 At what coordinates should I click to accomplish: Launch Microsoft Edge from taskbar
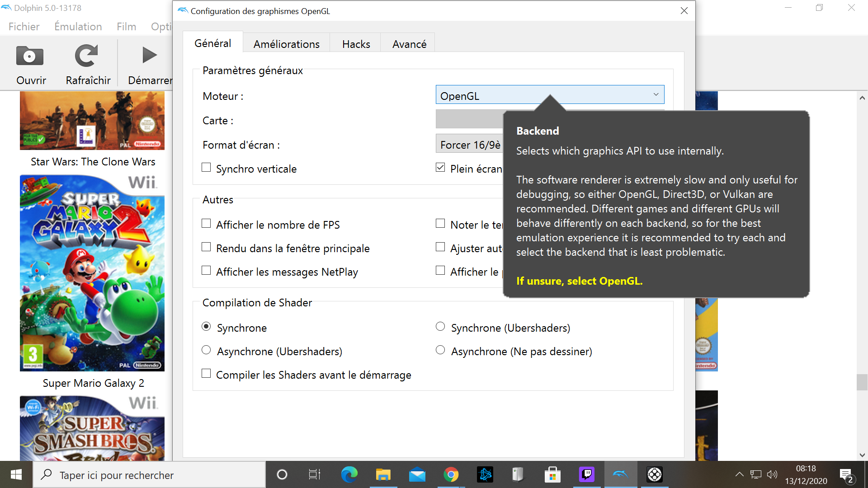(349, 474)
